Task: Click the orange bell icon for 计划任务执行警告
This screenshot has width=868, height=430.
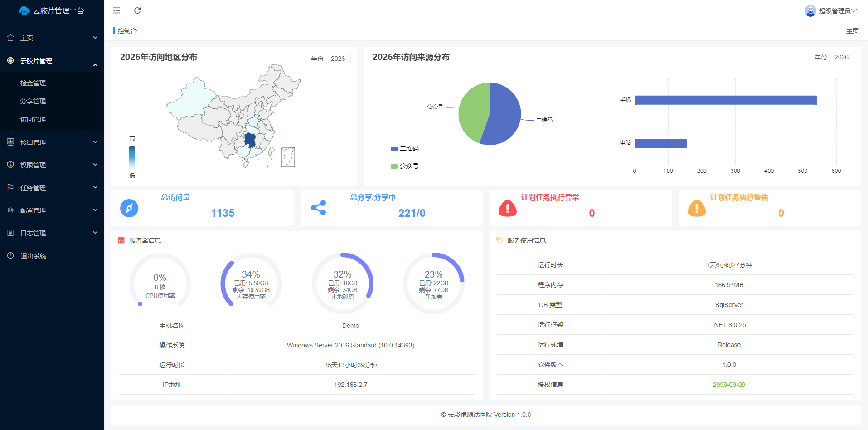Action: pos(697,208)
